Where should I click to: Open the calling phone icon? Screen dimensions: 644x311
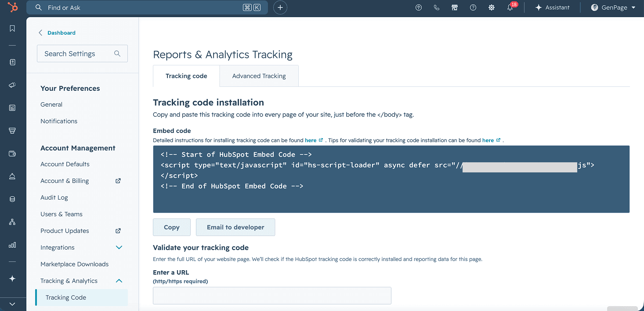pyautogui.click(x=437, y=7)
